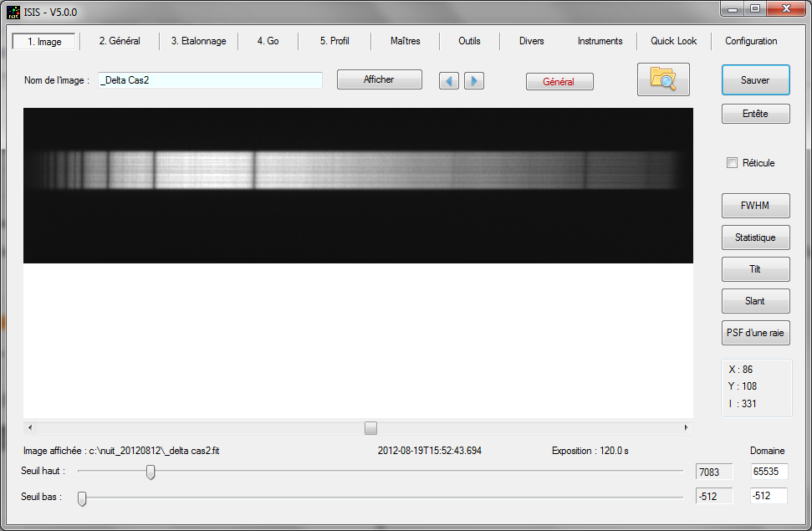Enable the Réticule checkbox
The height and width of the screenshot is (531, 812).
pyautogui.click(x=732, y=163)
